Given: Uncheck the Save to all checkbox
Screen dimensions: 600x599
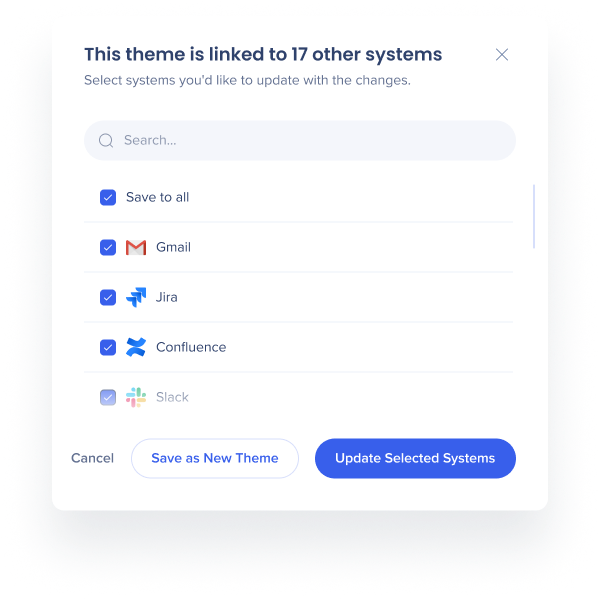Looking at the screenshot, I should point(108,197).
